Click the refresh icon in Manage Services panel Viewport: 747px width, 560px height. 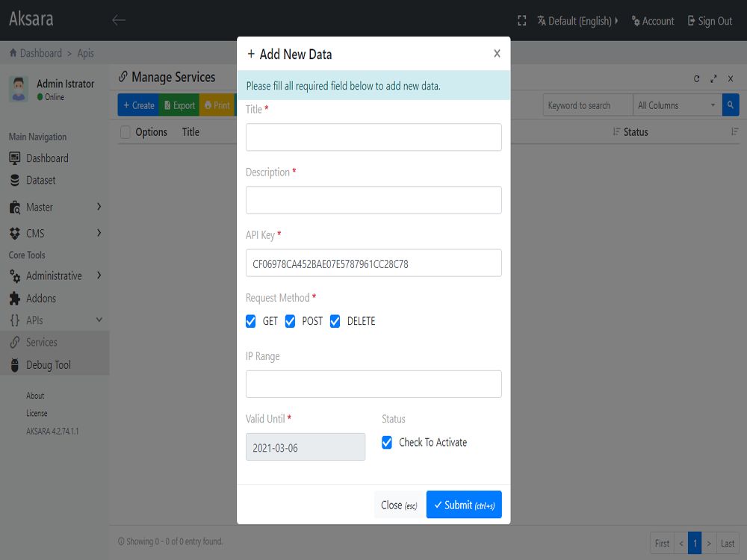[x=697, y=78]
